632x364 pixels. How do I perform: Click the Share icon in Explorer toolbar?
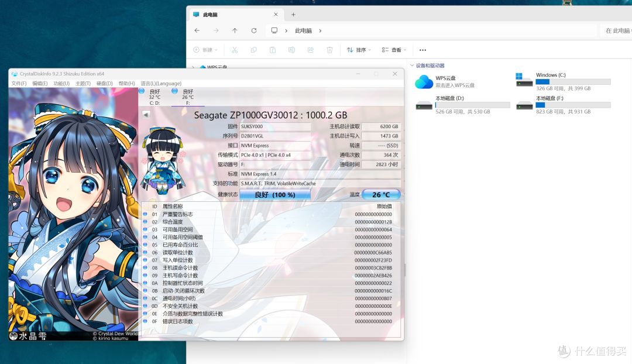coord(310,50)
